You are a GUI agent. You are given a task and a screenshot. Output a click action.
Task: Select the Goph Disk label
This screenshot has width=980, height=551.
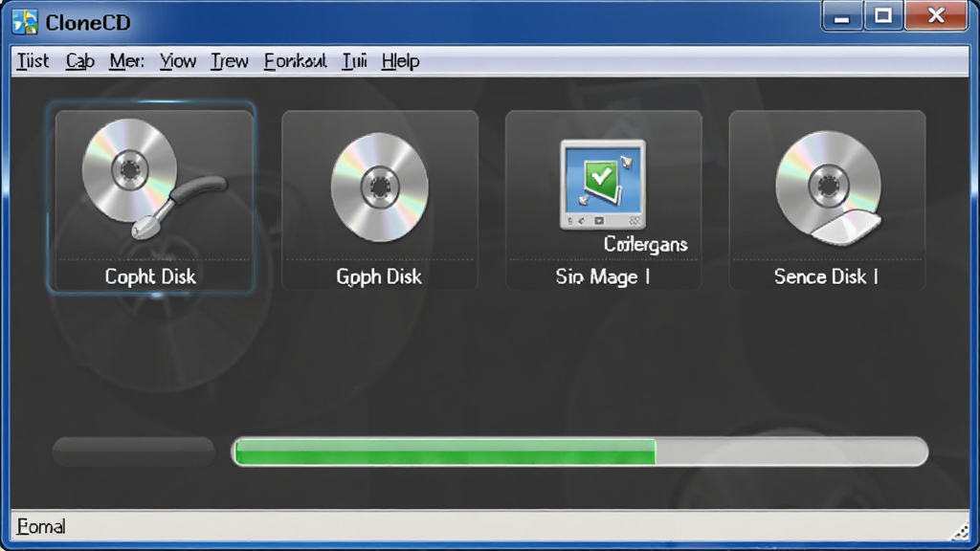click(x=379, y=276)
